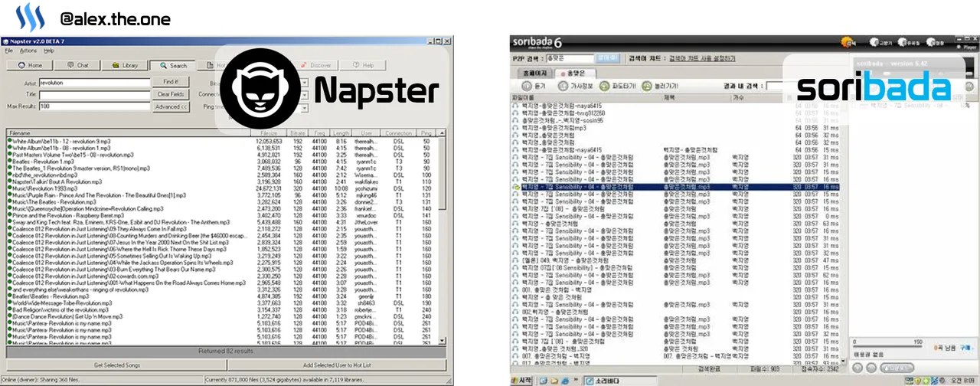Select the Search toolbar button in Napster
The width and height of the screenshot is (980, 386).
coord(172,65)
